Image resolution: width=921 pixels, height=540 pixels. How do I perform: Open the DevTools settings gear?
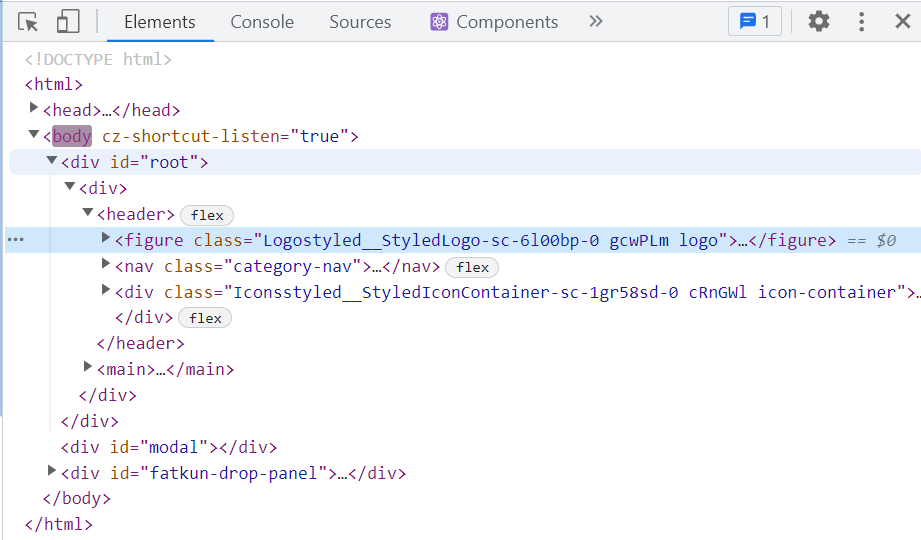[818, 22]
